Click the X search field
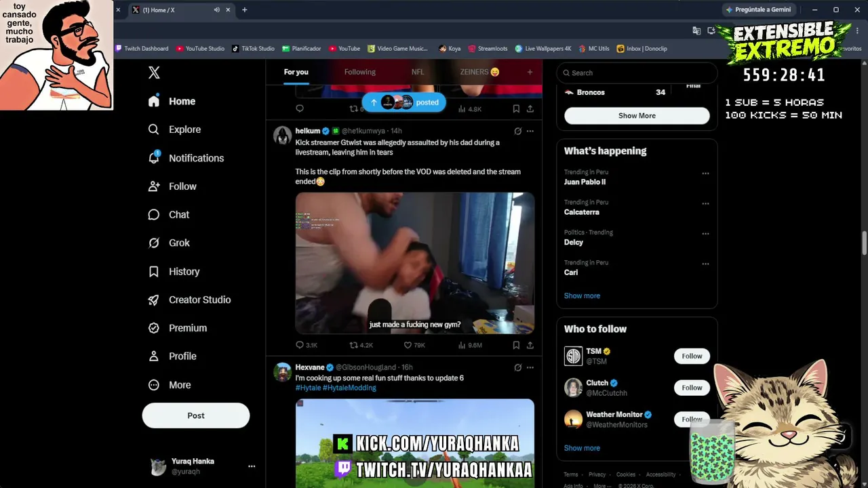 click(637, 73)
